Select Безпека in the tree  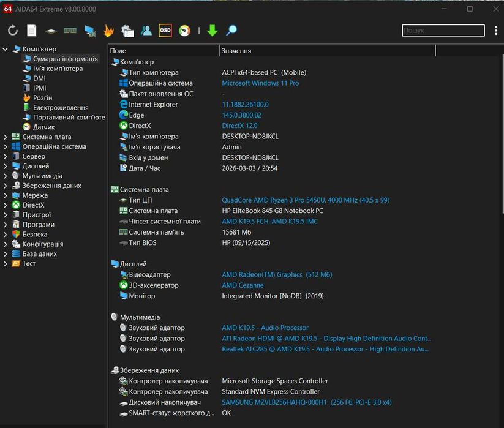pos(35,235)
